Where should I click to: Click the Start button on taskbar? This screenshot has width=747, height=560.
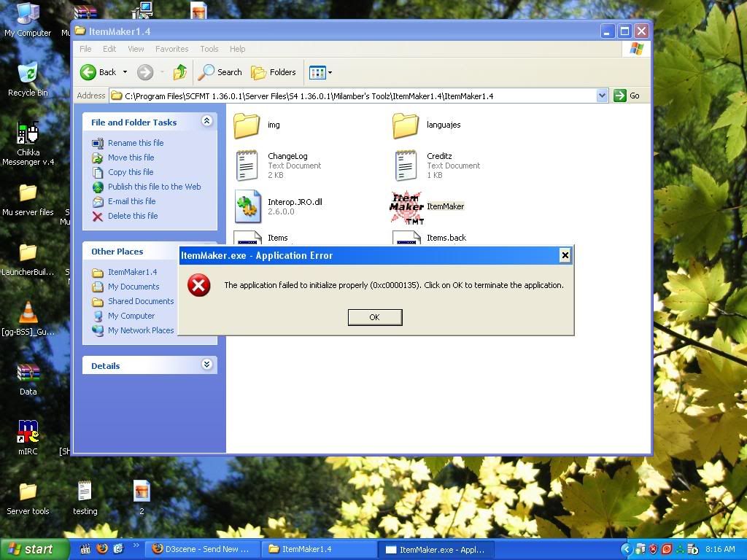pyautogui.click(x=34, y=550)
